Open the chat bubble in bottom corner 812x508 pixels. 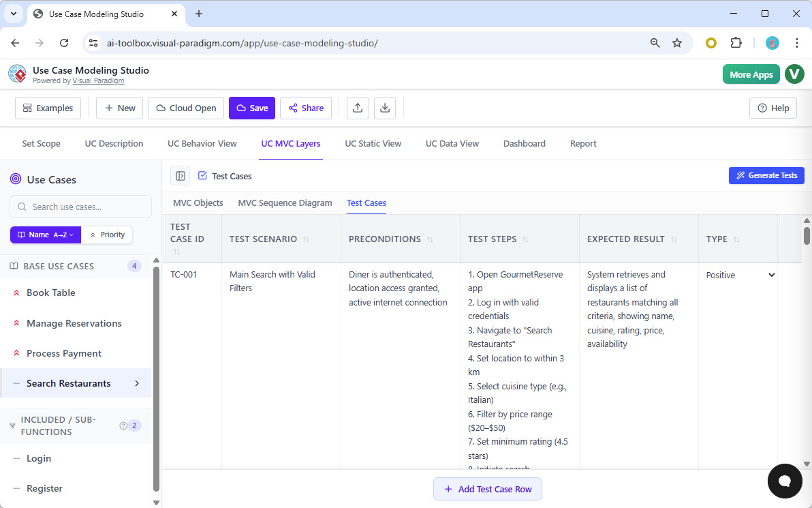point(785,481)
